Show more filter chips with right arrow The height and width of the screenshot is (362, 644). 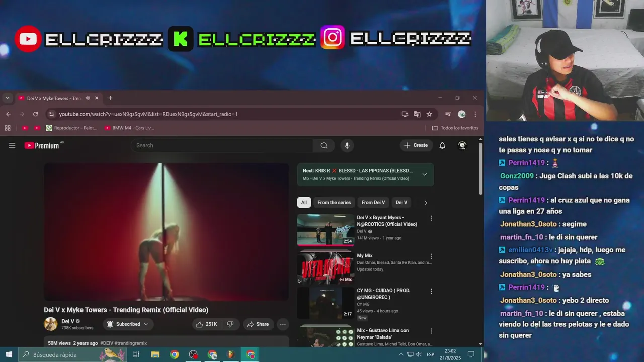pyautogui.click(x=426, y=203)
